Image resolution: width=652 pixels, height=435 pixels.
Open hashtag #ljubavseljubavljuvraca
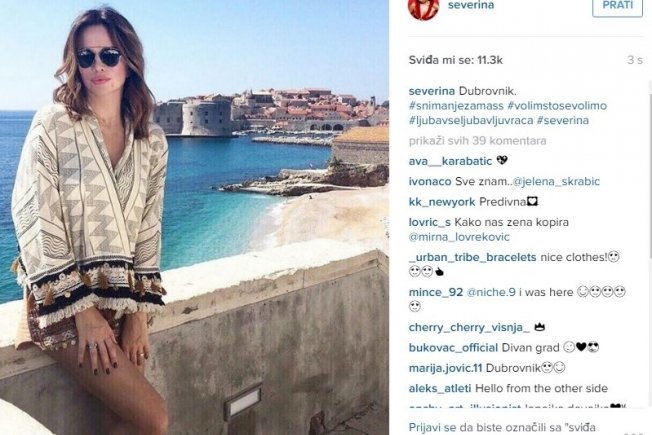pyautogui.click(x=471, y=121)
